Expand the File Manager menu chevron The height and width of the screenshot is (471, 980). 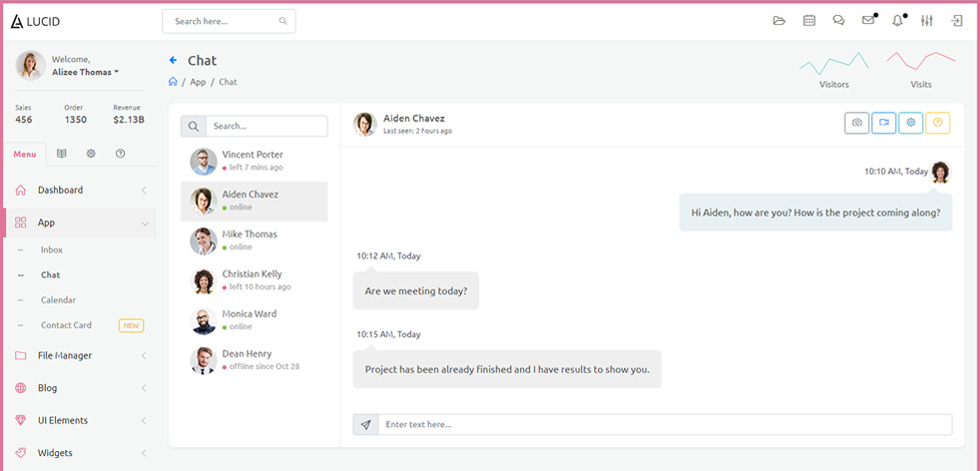[x=144, y=355]
